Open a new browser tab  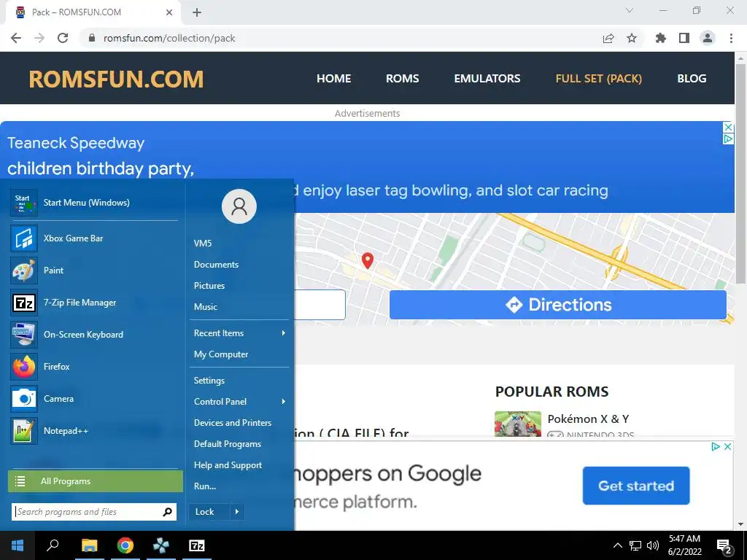[x=197, y=12]
